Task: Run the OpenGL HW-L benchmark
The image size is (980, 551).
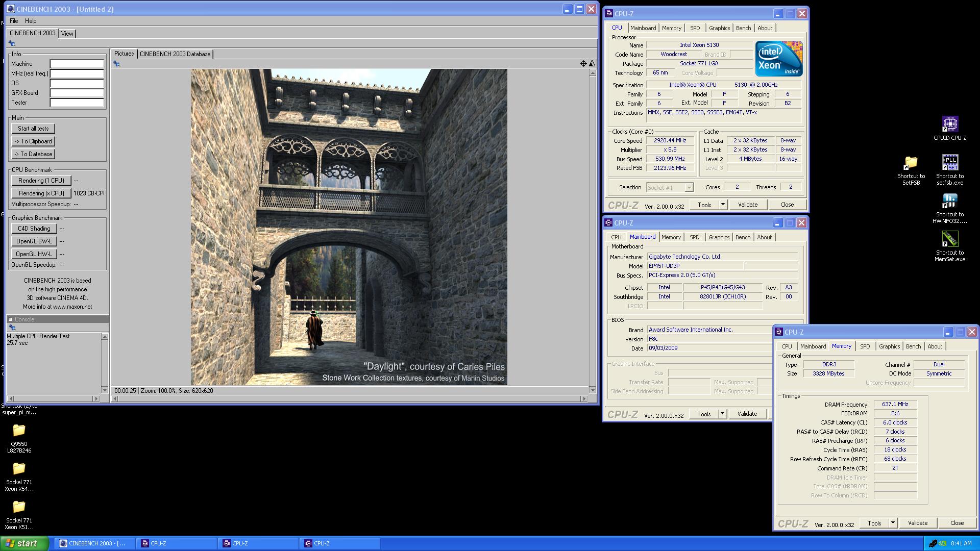Action: (34, 254)
